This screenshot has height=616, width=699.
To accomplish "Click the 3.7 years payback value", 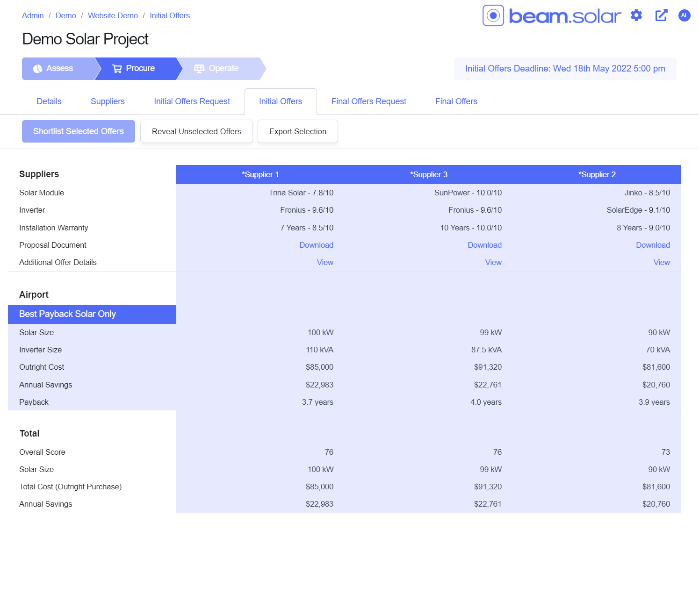I will pyautogui.click(x=317, y=402).
